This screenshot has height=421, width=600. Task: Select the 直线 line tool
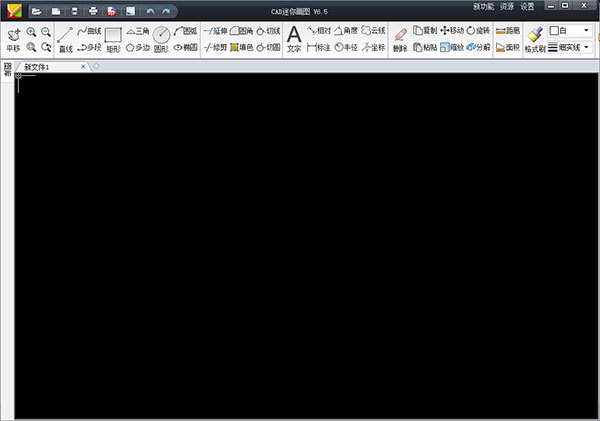coord(65,40)
